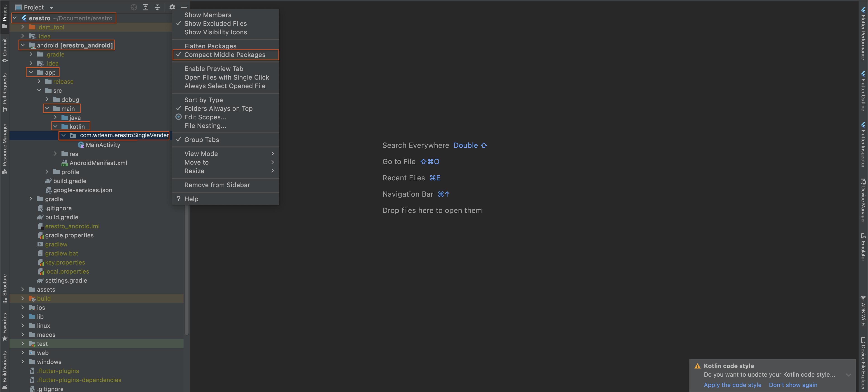The height and width of the screenshot is (392, 868).
Task: Click the Expand All icon in Project toolbar
Action: pyautogui.click(x=146, y=7)
